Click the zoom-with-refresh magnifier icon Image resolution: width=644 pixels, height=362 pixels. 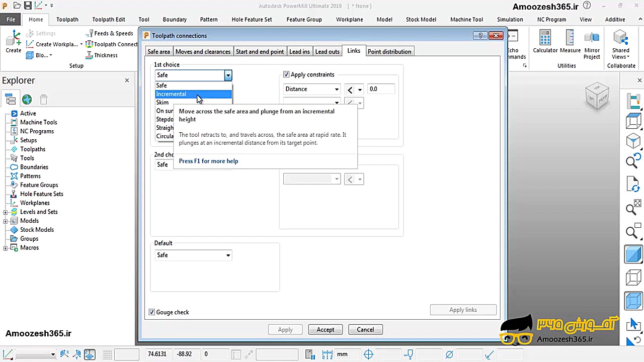[x=633, y=160]
